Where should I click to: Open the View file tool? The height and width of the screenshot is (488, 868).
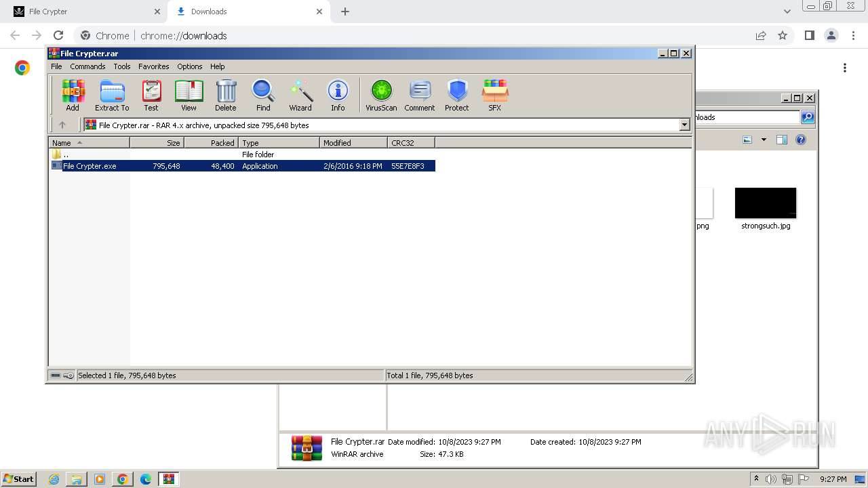coord(189,95)
